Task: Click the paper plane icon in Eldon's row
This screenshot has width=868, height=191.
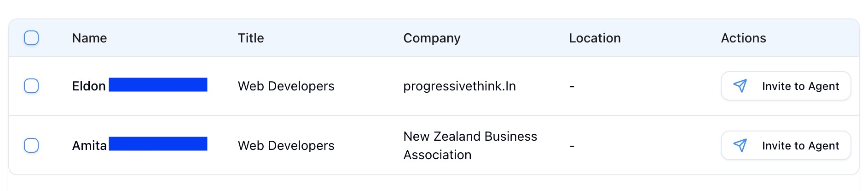Action: 740,86
